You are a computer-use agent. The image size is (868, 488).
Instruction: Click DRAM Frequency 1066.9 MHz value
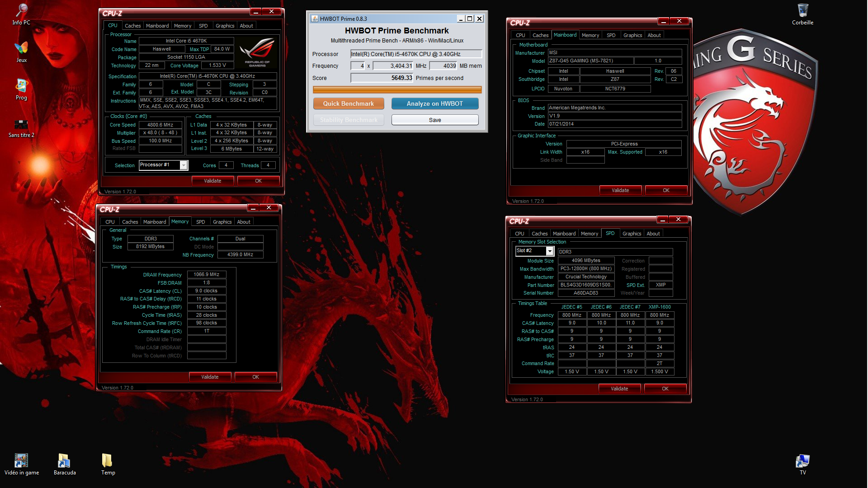point(207,274)
